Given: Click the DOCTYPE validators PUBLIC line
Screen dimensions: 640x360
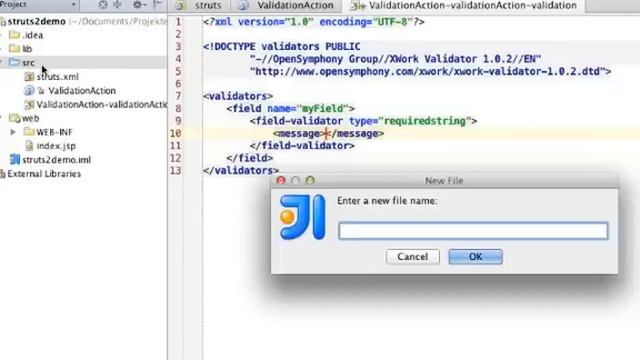Looking at the screenshot, I should click(282, 47).
